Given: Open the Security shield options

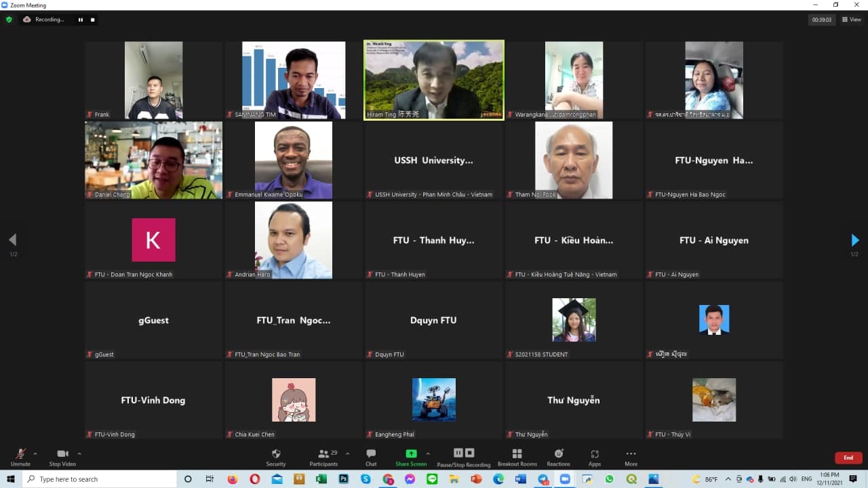Looking at the screenshot, I should (275, 457).
